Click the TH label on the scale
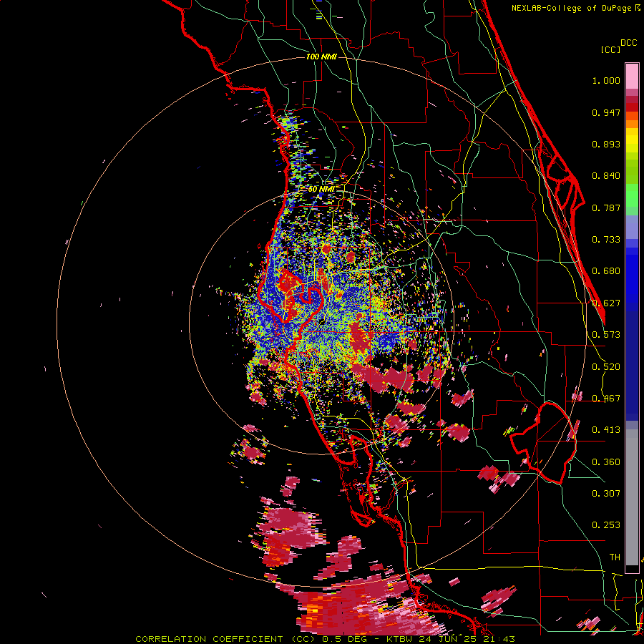 [615, 557]
